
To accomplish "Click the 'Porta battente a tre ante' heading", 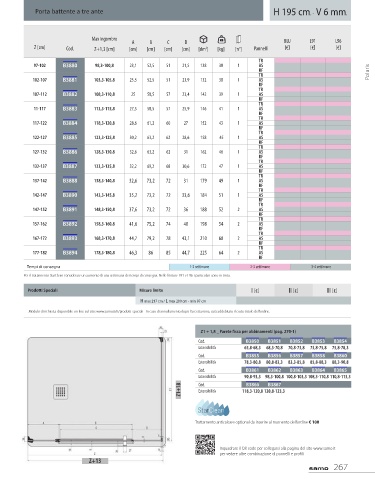I will [69, 11].
